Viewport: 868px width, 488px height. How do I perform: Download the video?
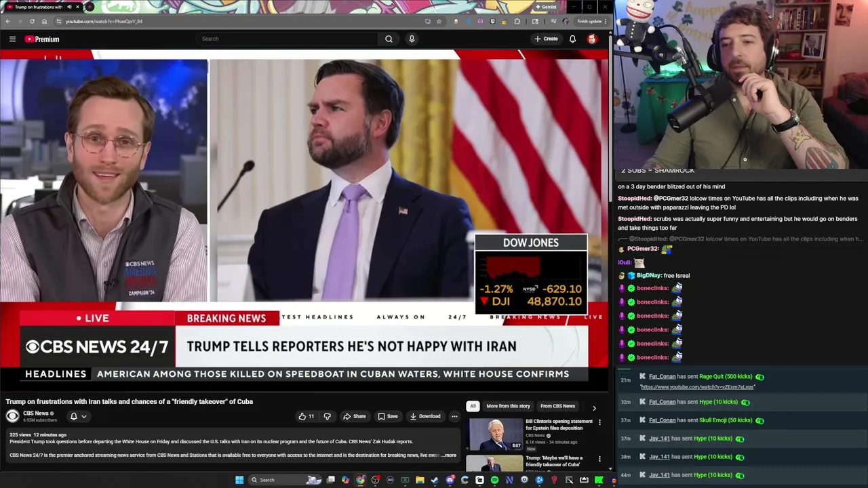(425, 416)
